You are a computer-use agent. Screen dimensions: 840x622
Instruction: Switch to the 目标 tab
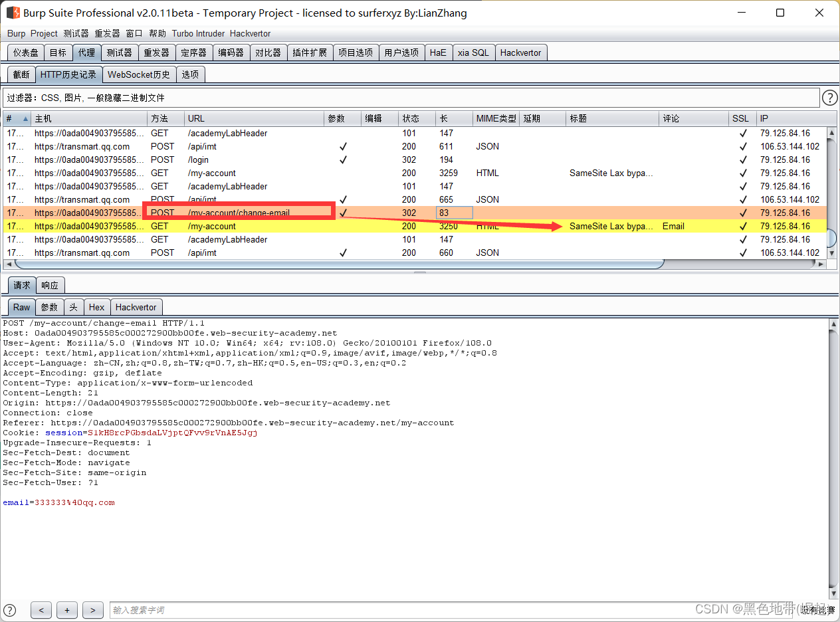coord(58,52)
